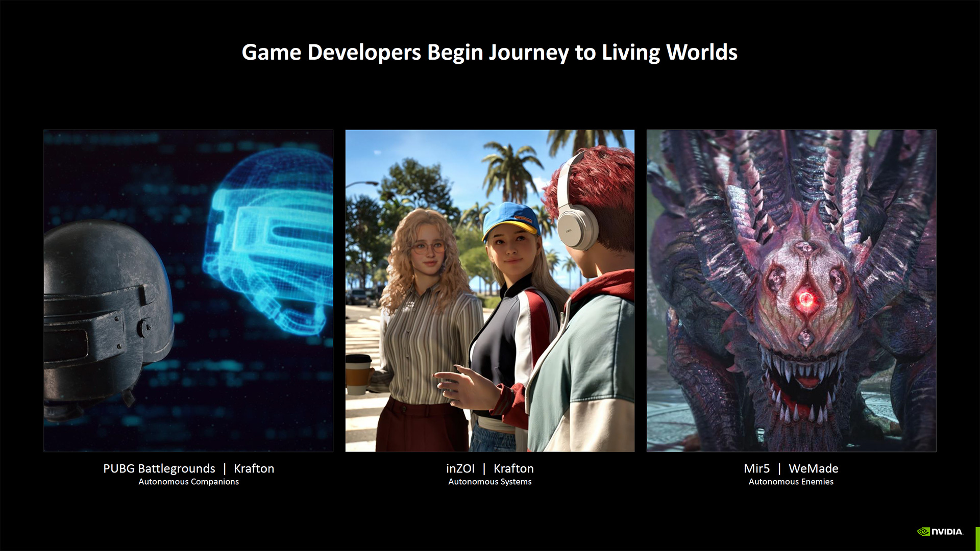Click the "Mir5" caption text
Screen dimensions: 980x551
(x=756, y=468)
